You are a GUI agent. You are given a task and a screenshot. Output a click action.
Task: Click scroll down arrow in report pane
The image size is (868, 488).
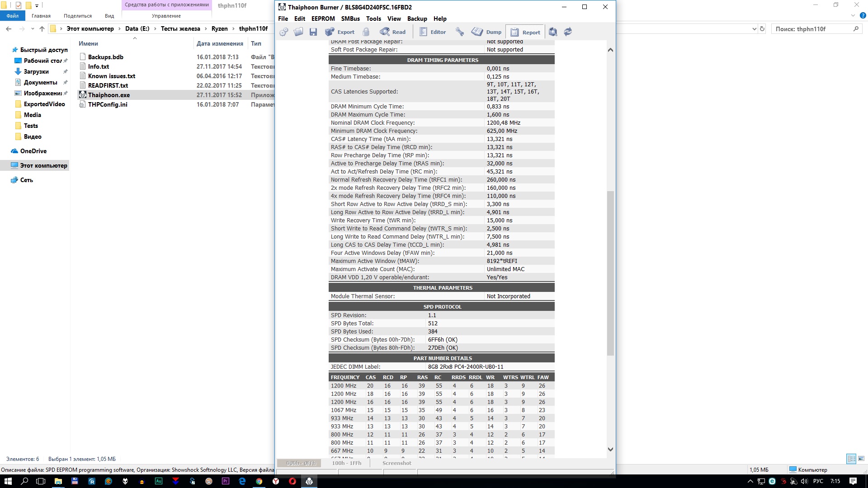[x=610, y=449]
